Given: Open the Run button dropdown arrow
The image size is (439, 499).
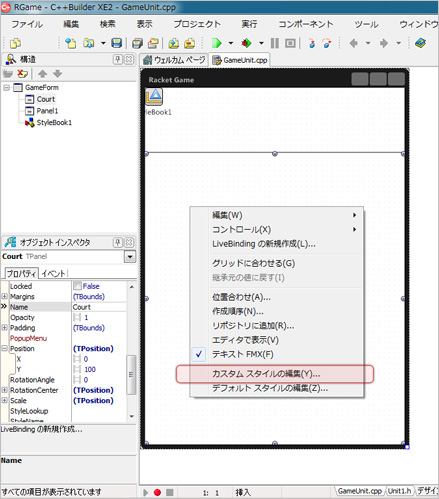Looking at the screenshot, I should tap(231, 43).
